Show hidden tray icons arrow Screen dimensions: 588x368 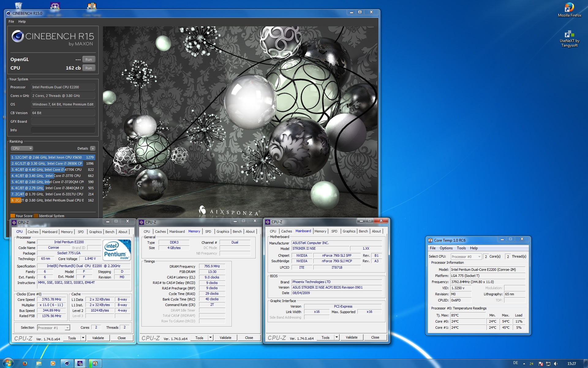(524, 364)
